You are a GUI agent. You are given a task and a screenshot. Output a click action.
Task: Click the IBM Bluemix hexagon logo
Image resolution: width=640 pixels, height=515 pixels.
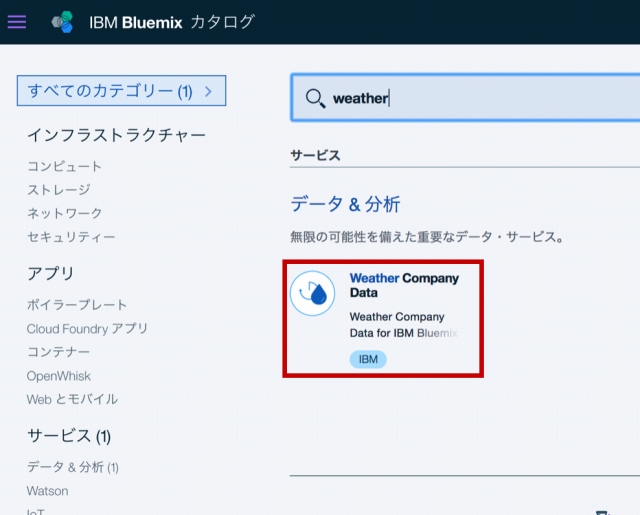(x=62, y=22)
